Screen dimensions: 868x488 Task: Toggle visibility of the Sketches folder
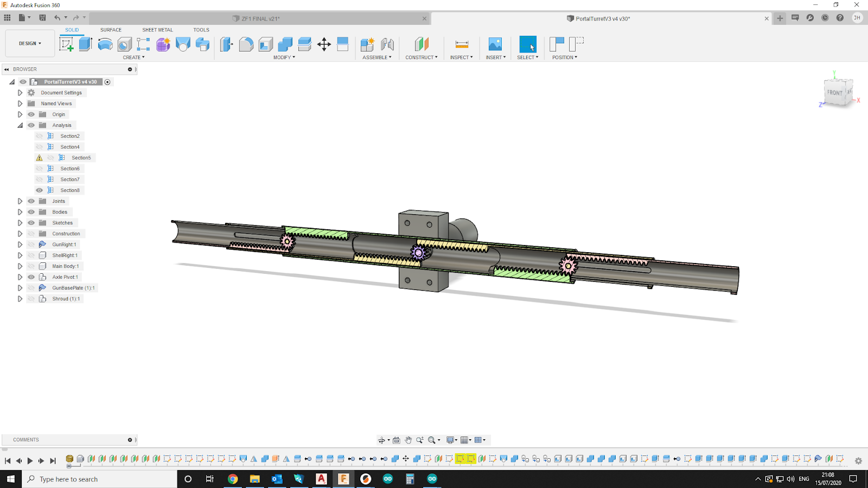(x=31, y=223)
